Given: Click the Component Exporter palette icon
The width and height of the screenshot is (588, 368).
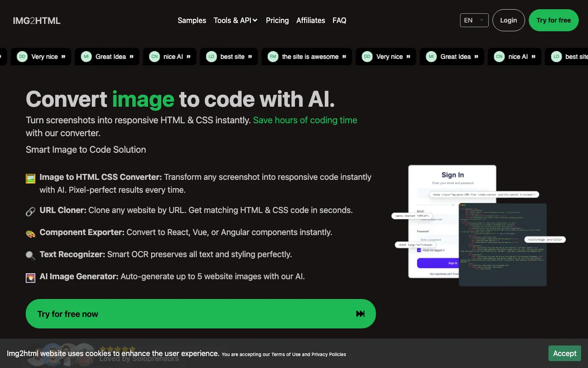Looking at the screenshot, I should [30, 234].
